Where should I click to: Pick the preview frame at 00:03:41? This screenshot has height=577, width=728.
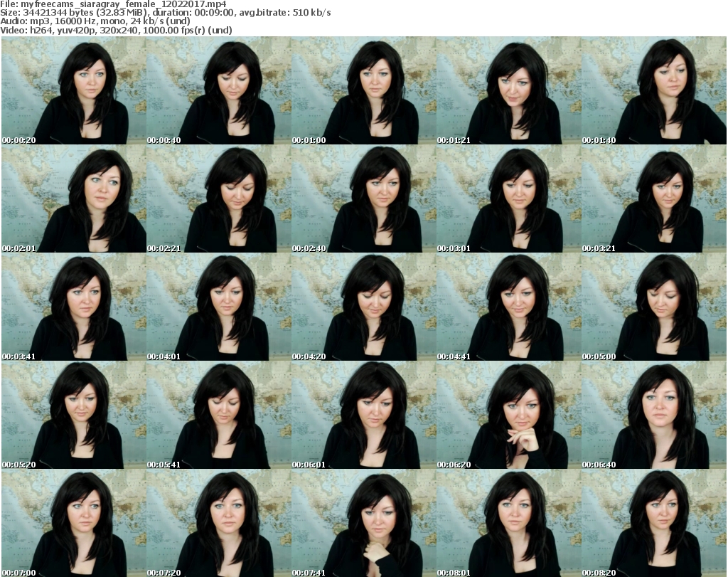click(74, 307)
